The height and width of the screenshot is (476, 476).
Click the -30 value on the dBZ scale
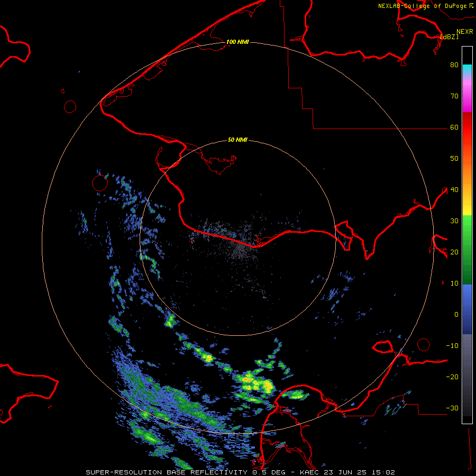pyautogui.click(x=452, y=408)
